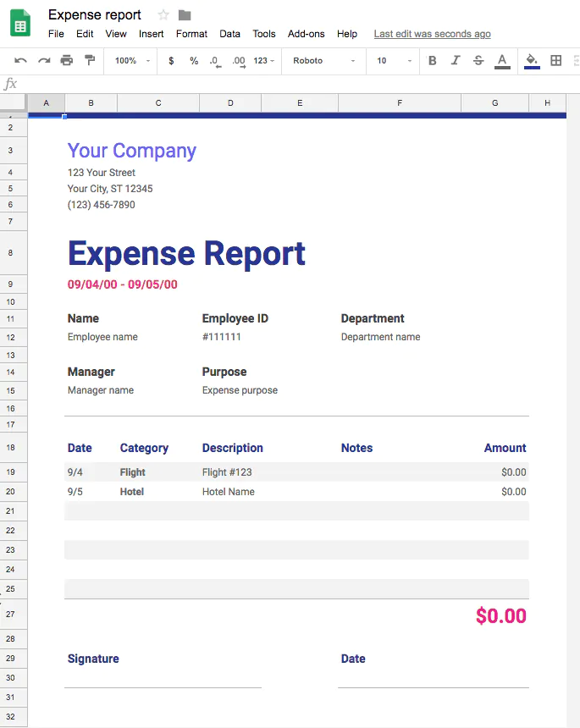Click the 'Signature' label cell
This screenshot has width=580, height=728.
[93, 659]
